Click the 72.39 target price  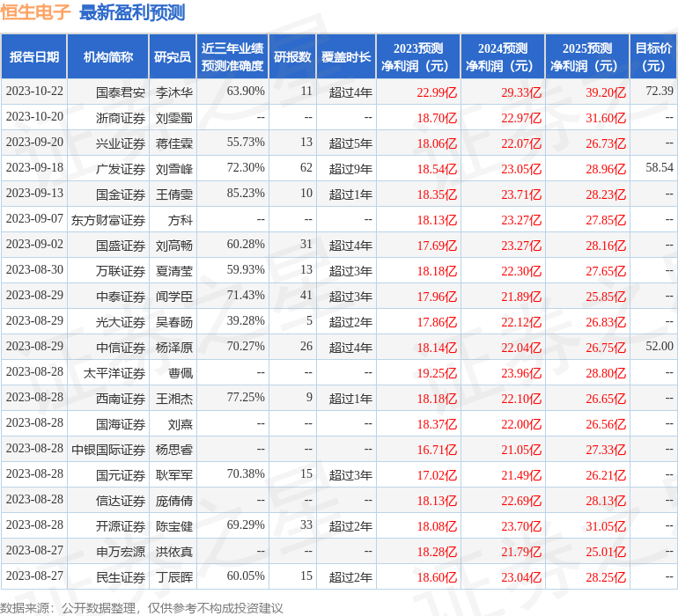coord(660,91)
